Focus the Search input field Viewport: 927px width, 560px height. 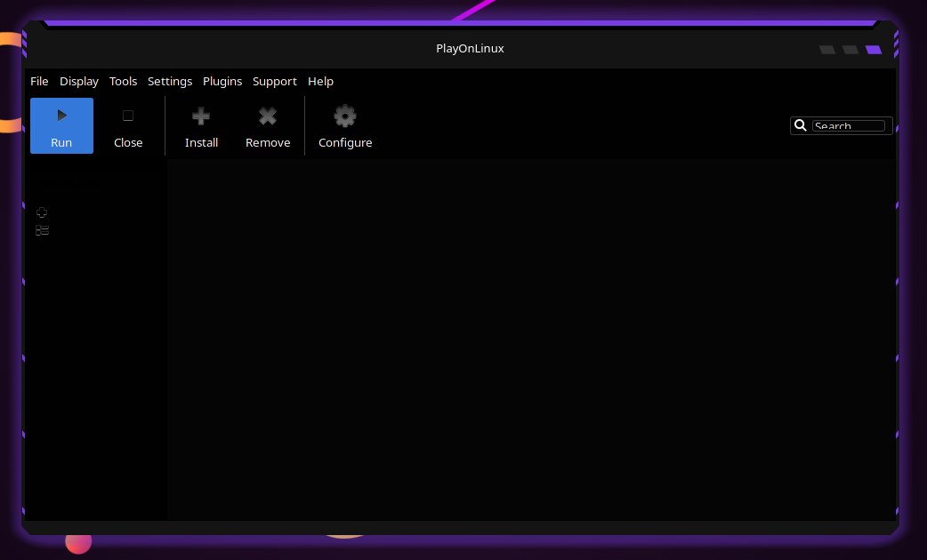pos(849,126)
